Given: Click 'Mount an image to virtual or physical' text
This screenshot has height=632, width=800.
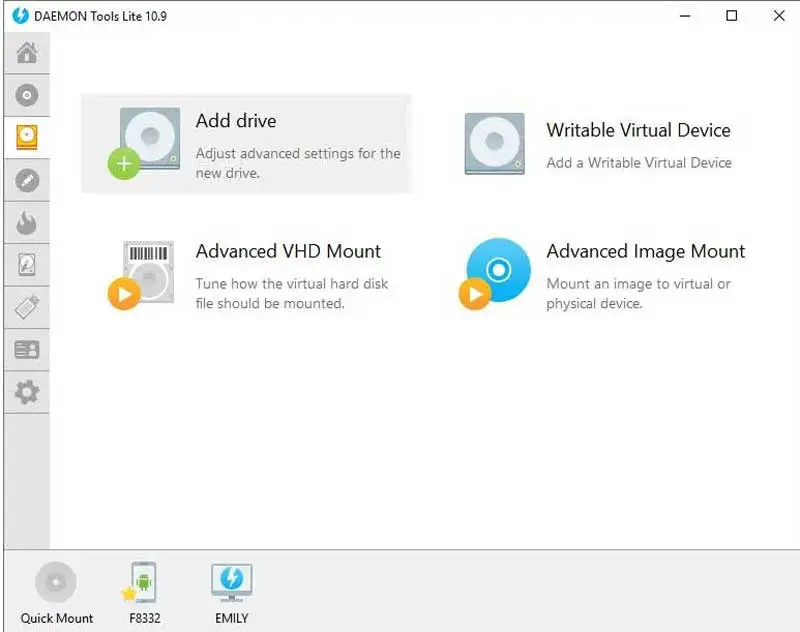Looking at the screenshot, I should coord(638,293).
